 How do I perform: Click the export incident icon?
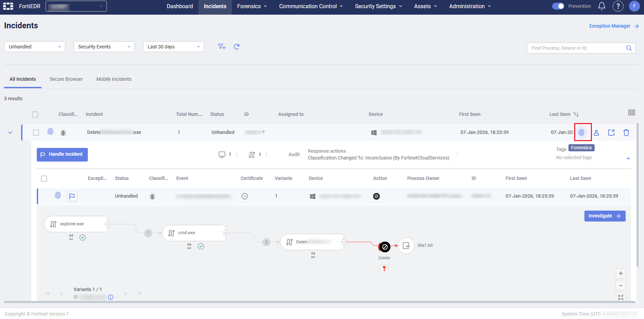click(611, 133)
